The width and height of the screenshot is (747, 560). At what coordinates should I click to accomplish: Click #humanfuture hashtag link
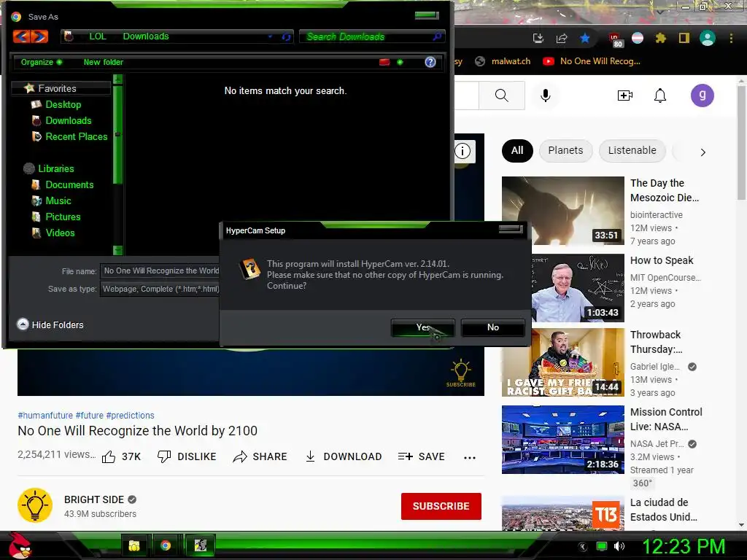click(45, 415)
